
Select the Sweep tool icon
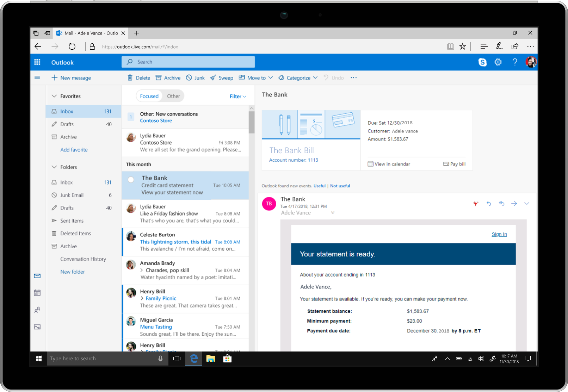point(213,77)
